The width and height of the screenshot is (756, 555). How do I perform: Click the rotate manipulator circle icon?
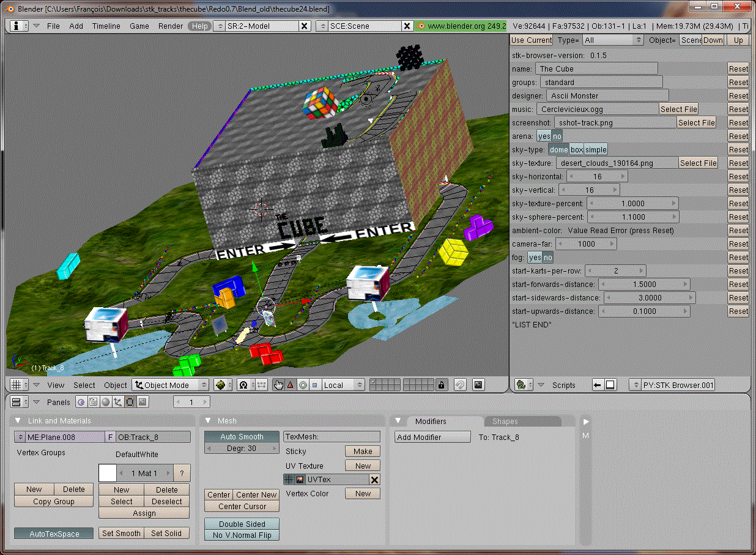(302, 385)
